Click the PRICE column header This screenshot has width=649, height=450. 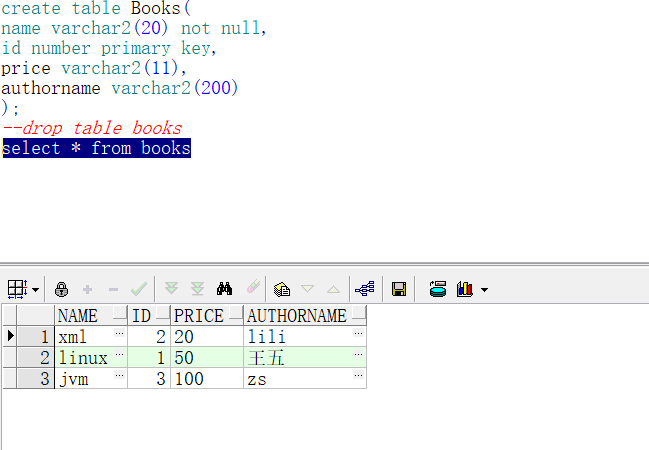click(207, 315)
